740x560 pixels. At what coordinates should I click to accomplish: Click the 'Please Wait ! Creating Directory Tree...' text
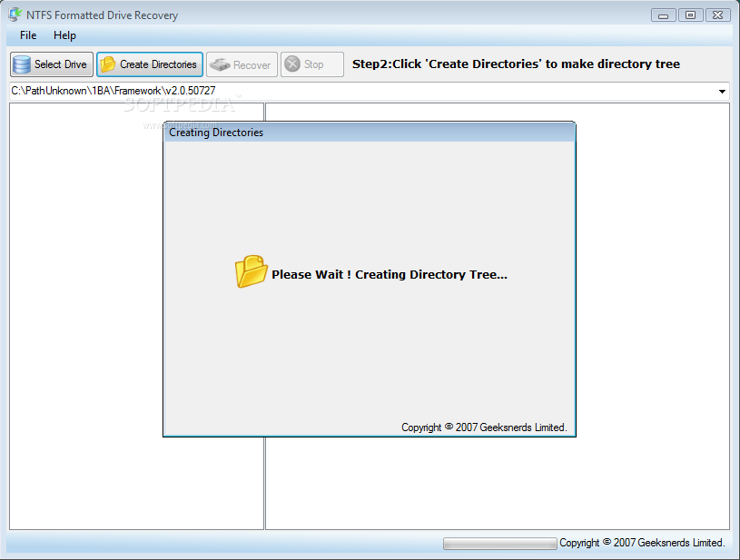coord(390,275)
